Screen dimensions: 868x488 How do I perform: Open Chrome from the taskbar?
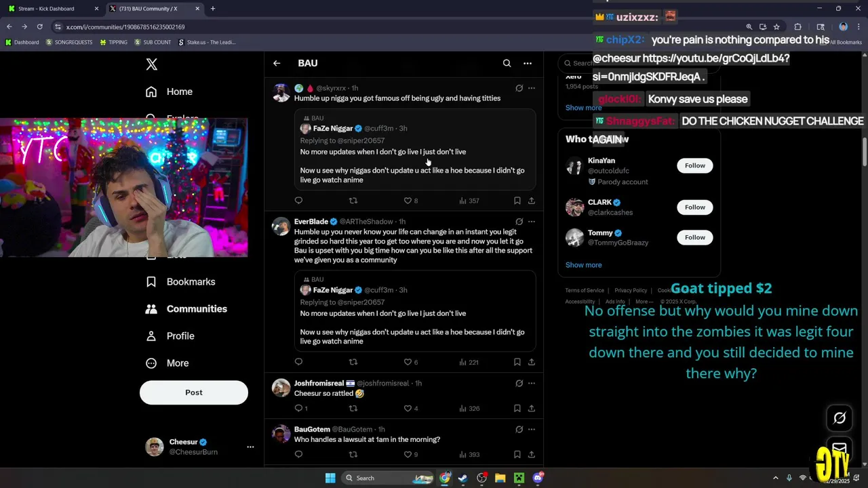click(445, 478)
